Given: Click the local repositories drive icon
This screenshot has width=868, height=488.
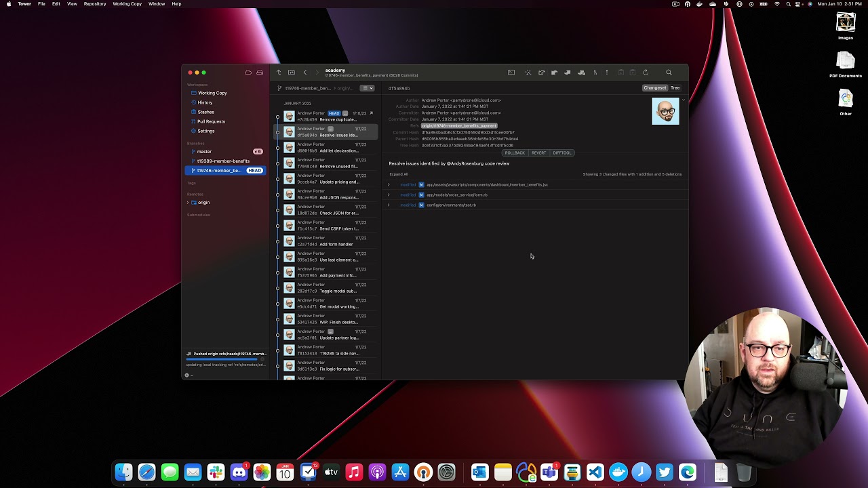Looking at the screenshot, I should point(260,73).
